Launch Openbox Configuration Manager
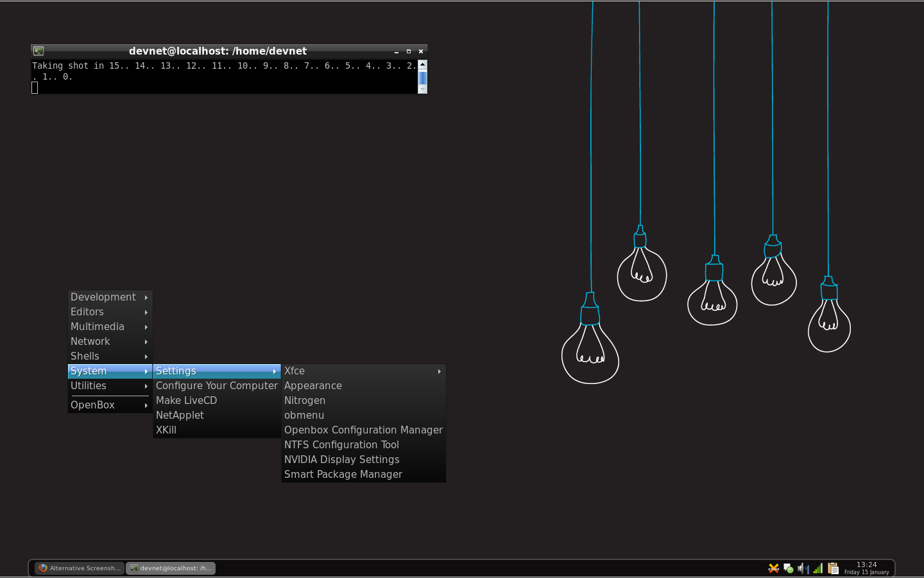The image size is (924, 578). pyautogui.click(x=363, y=430)
